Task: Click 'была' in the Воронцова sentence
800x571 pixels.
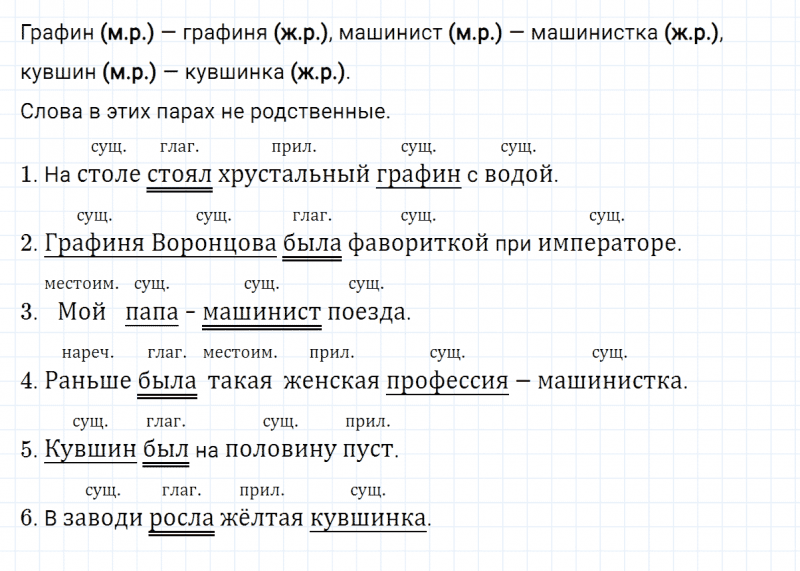Action: tap(312, 243)
